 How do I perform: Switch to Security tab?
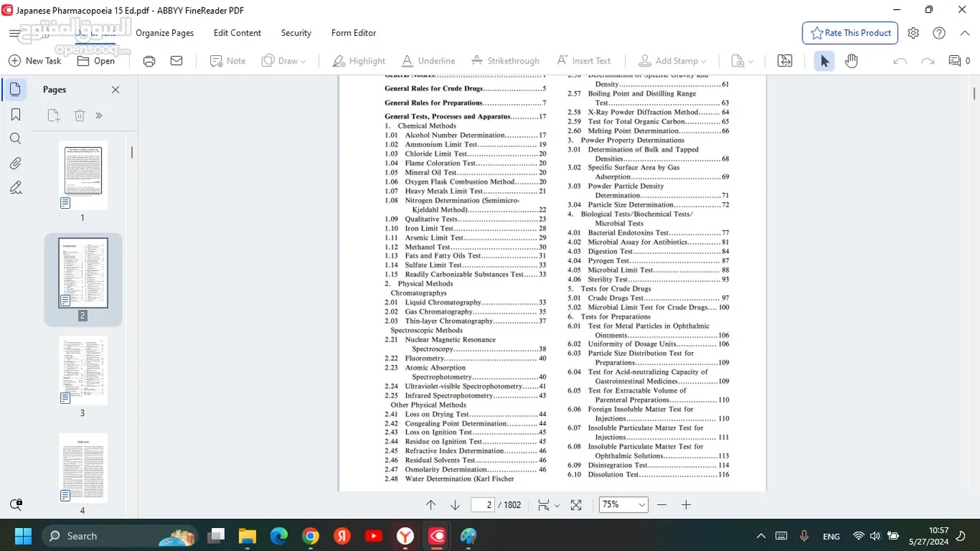tap(296, 33)
